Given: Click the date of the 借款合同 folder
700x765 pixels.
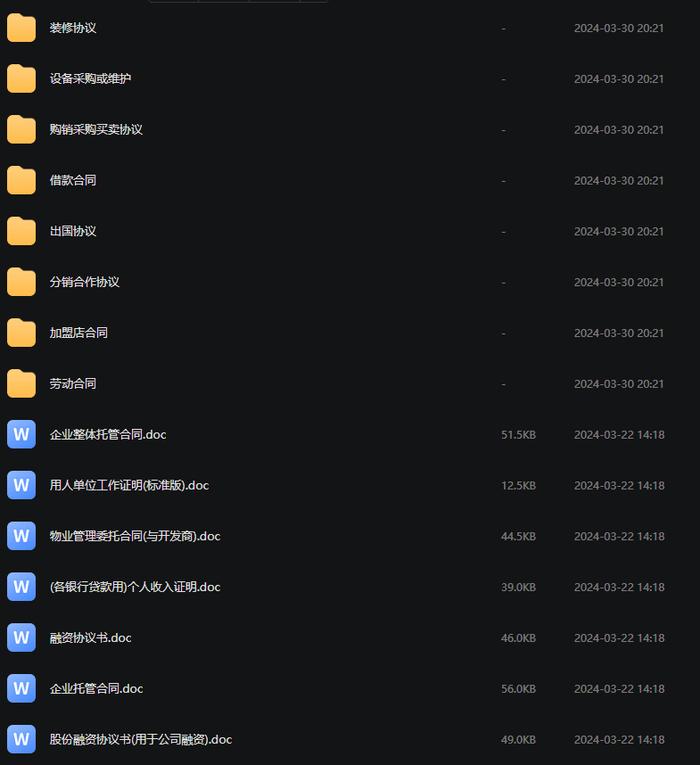Looking at the screenshot, I should pyautogui.click(x=619, y=180).
